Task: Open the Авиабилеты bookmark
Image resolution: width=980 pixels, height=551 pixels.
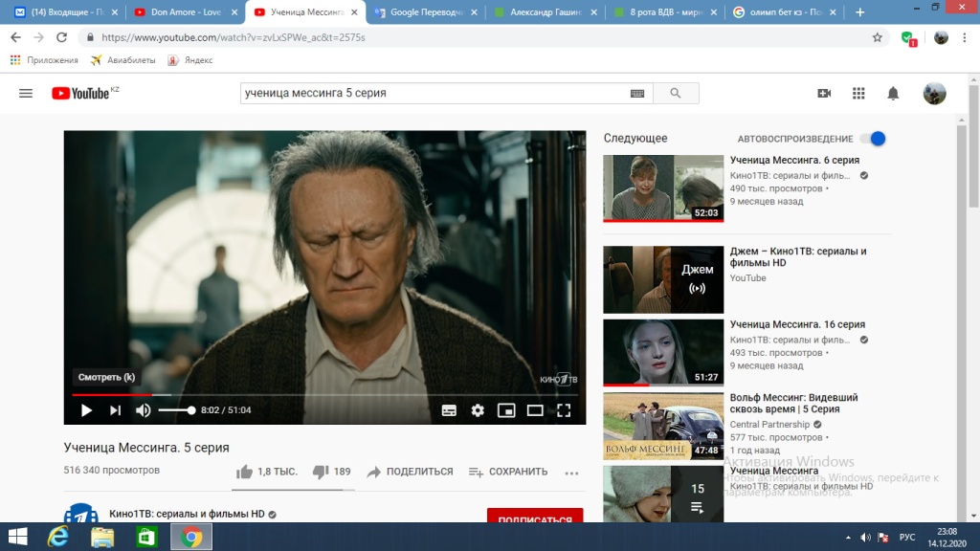Action: tap(123, 60)
